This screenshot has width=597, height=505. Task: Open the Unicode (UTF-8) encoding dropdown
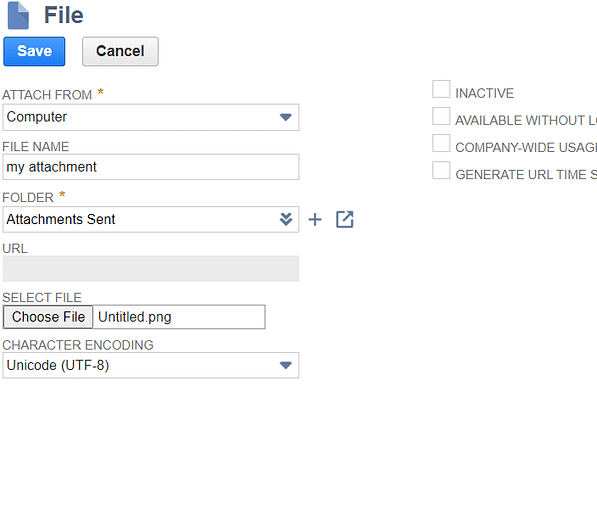click(x=151, y=365)
